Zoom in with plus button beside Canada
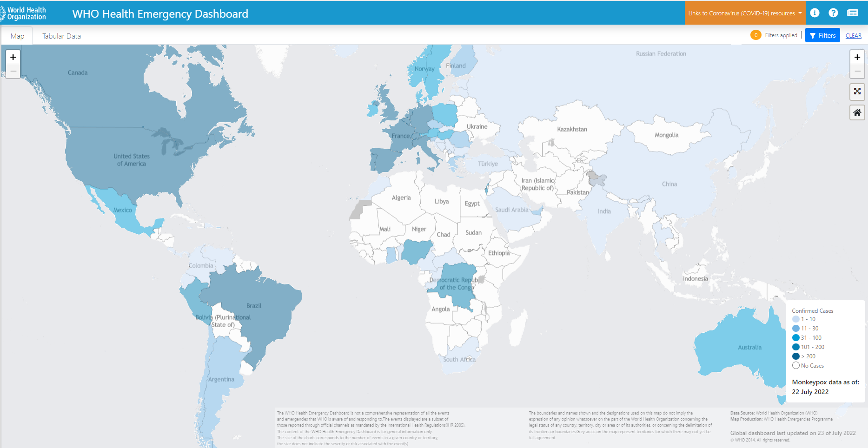 coord(13,57)
